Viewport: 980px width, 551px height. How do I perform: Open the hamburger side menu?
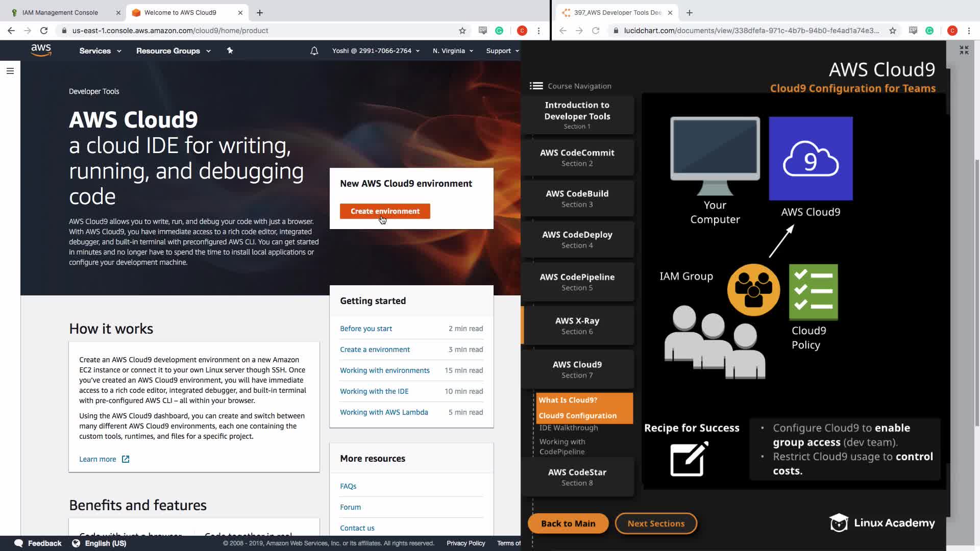(10, 71)
